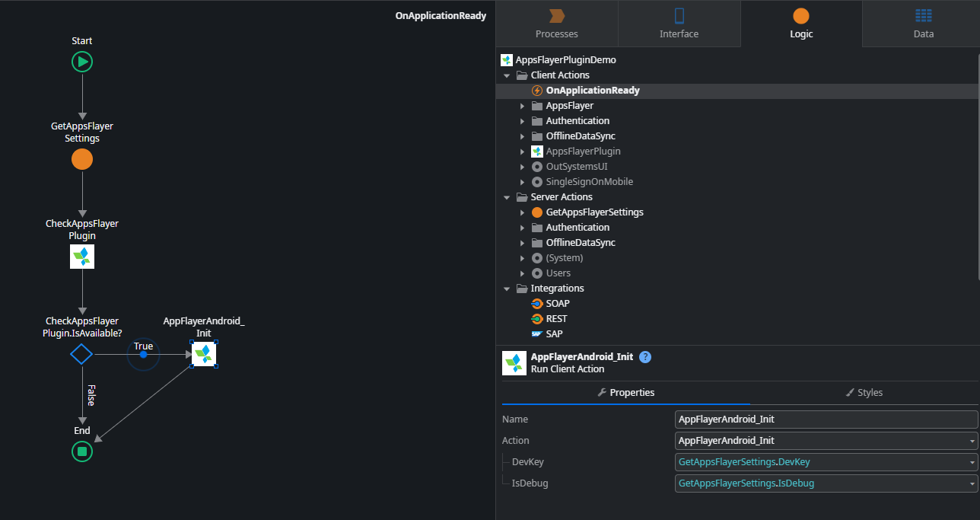Click the OnApplicationReady lightning icon

tap(537, 91)
